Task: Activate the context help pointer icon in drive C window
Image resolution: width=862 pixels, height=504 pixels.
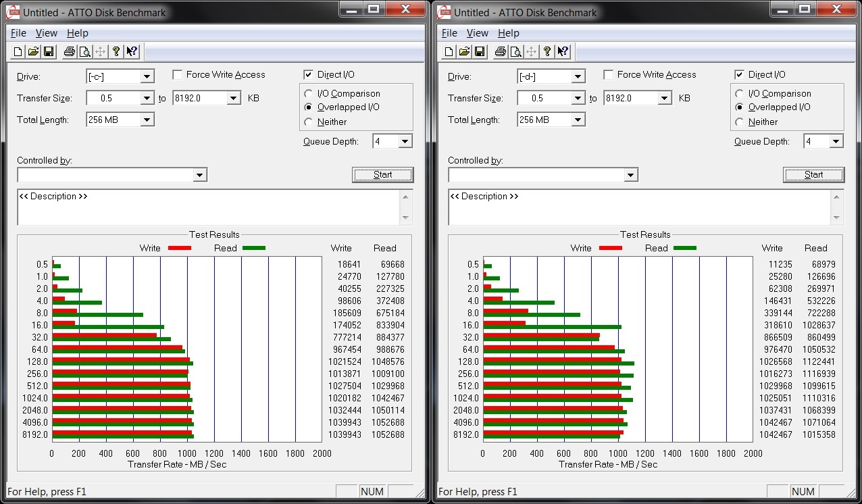Action: [132, 51]
